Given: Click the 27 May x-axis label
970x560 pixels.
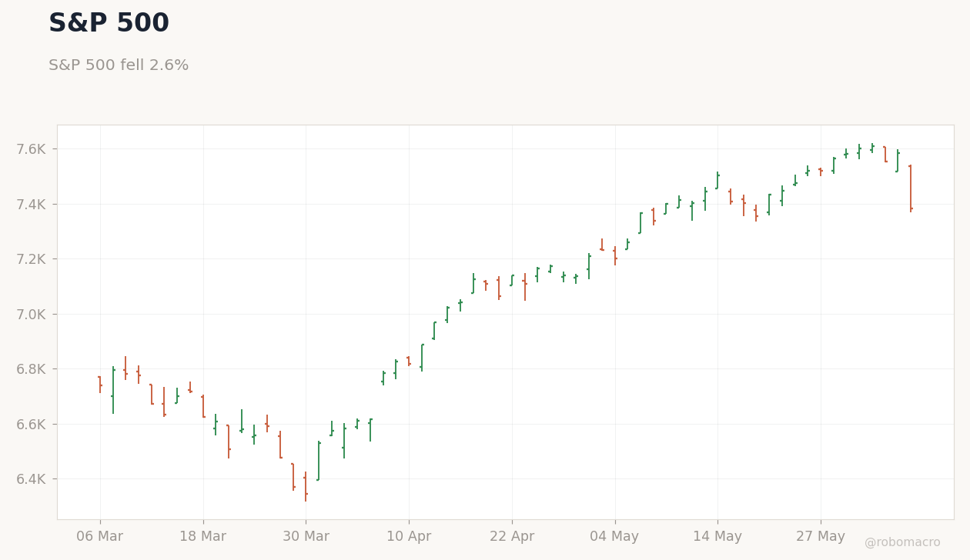Looking at the screenshot, I should tap(821, 537).
